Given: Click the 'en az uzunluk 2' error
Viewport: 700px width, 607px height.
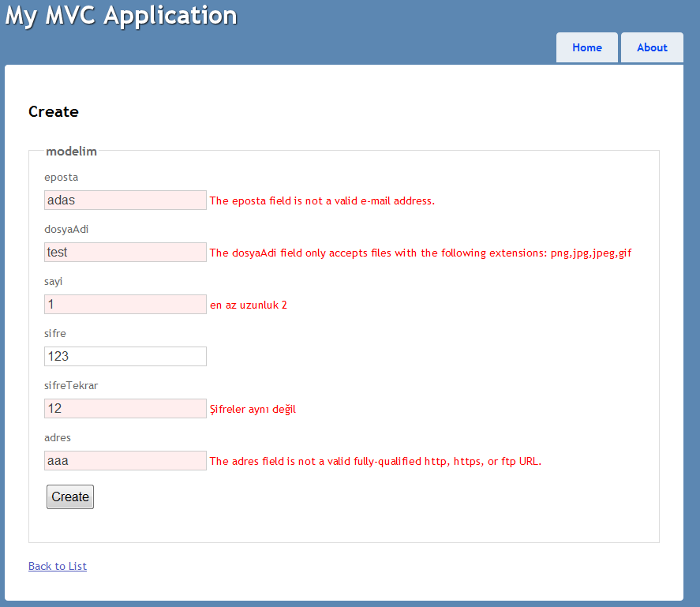Looking at the screenshot, I should click(x=249, y=305).
